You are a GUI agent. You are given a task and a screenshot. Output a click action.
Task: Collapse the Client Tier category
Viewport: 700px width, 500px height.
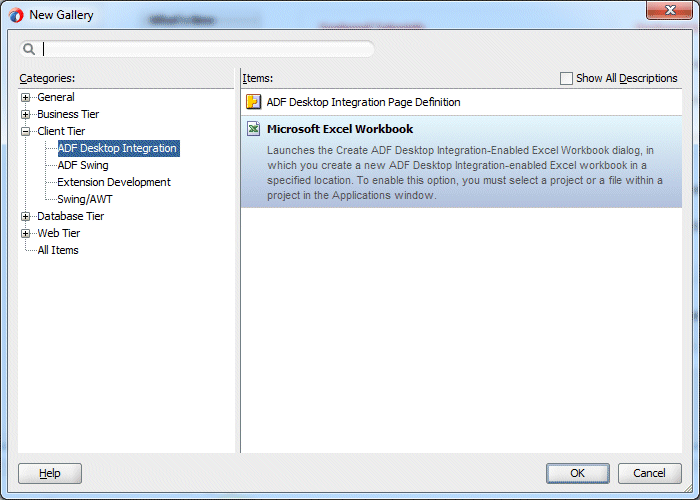coord(25,131)
